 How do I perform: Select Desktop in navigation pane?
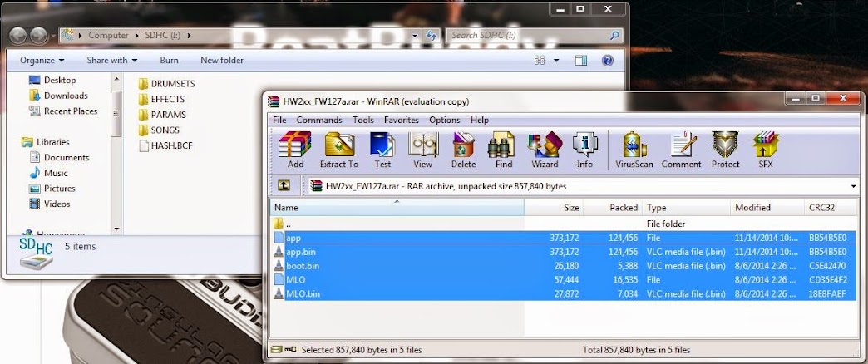52,81
